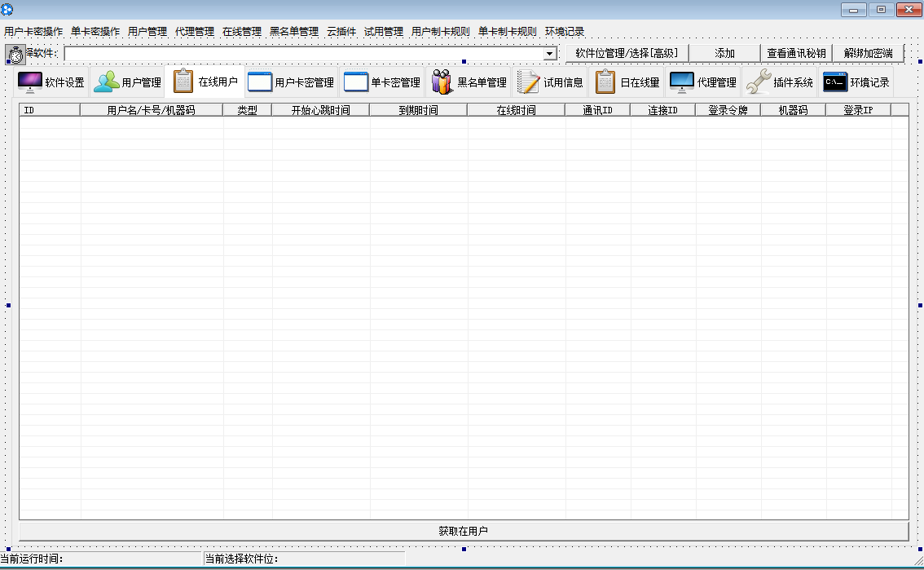The image size is (924, 570).
Task: Open the 代理管理 menu in menu bar
Action: [195, 32]
